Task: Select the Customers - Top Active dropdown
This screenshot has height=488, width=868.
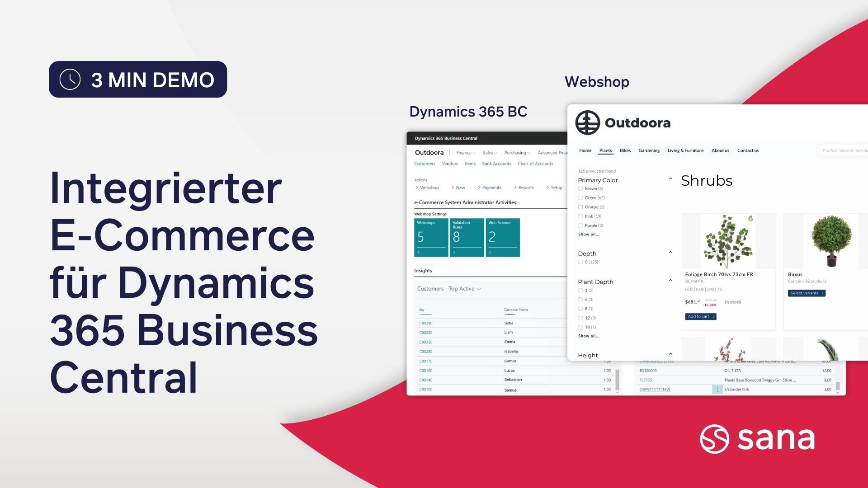Action: tap(448, 288)
